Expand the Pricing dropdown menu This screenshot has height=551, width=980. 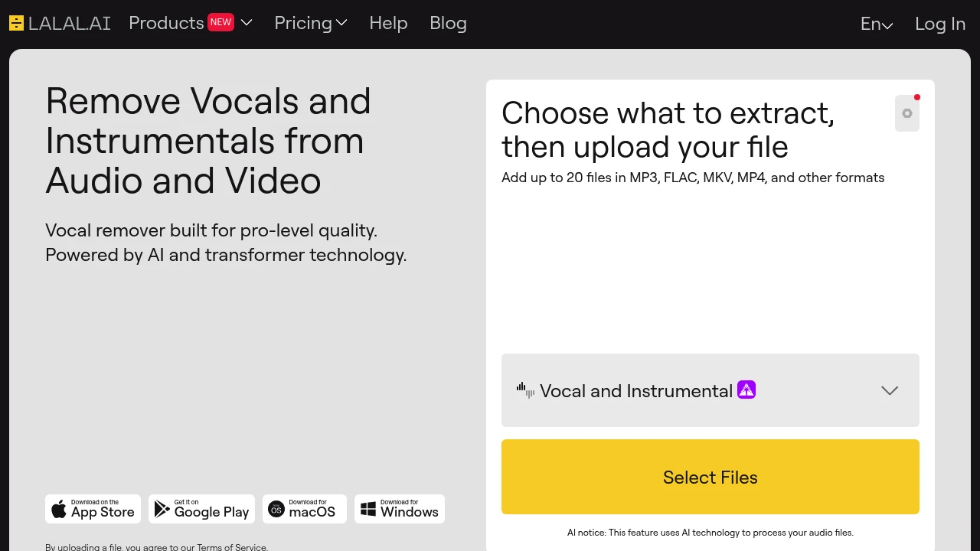pyautogui.click(x=311, y=23)
